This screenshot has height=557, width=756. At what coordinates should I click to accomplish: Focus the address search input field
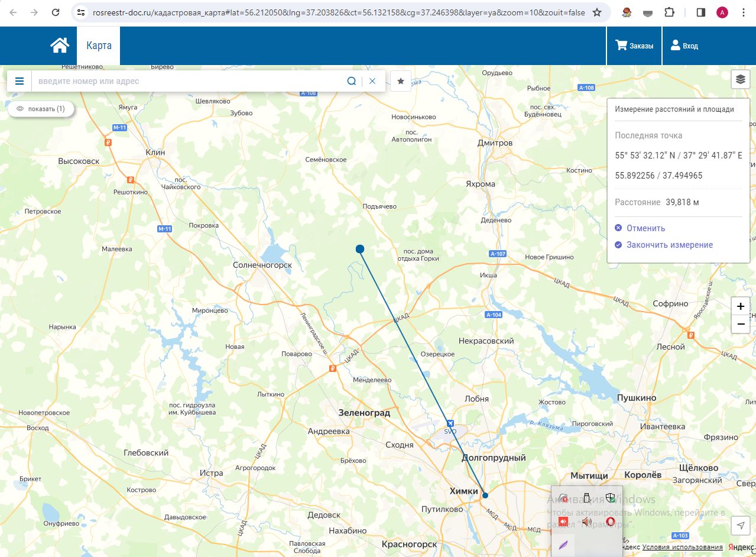pyautogui.click(x=189, y=81)
